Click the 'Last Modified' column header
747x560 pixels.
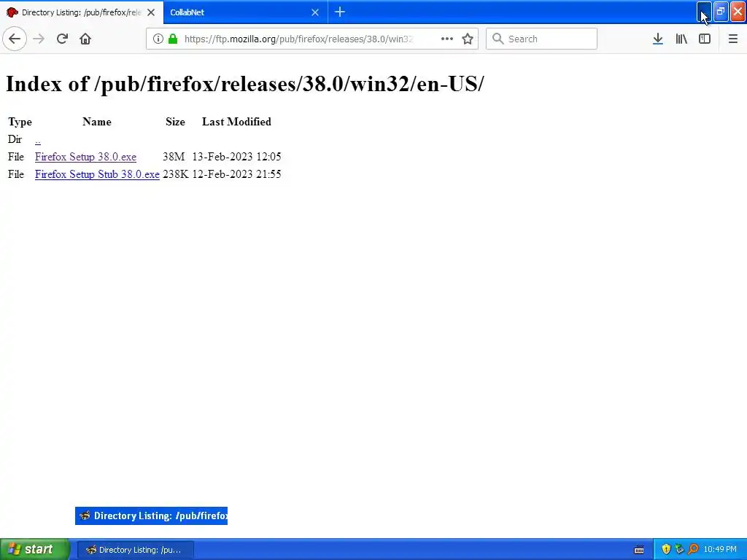(x=236, y=122)
